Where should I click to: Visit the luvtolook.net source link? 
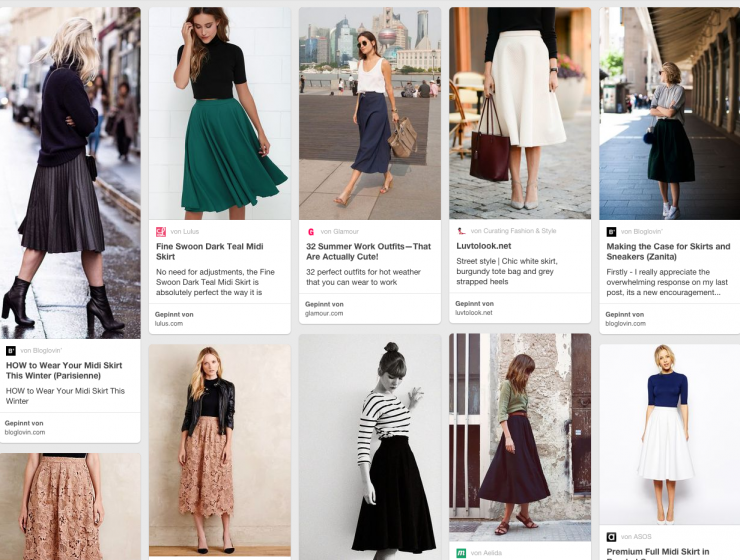473,313
